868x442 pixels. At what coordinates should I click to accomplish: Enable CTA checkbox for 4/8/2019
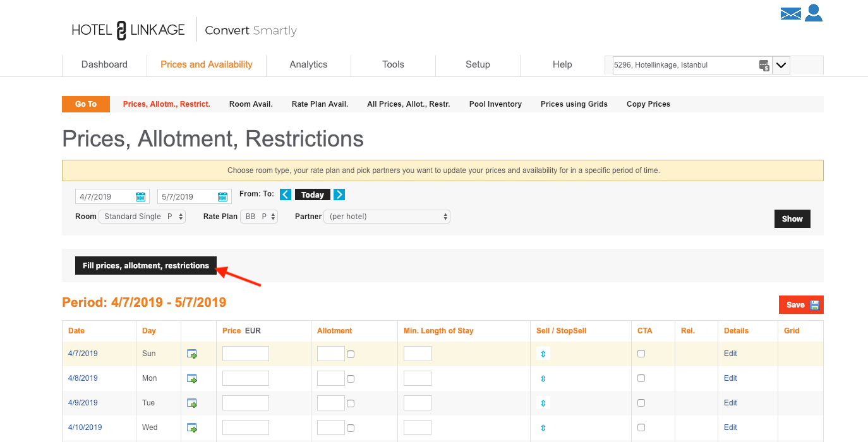click(x=641, y=378)
